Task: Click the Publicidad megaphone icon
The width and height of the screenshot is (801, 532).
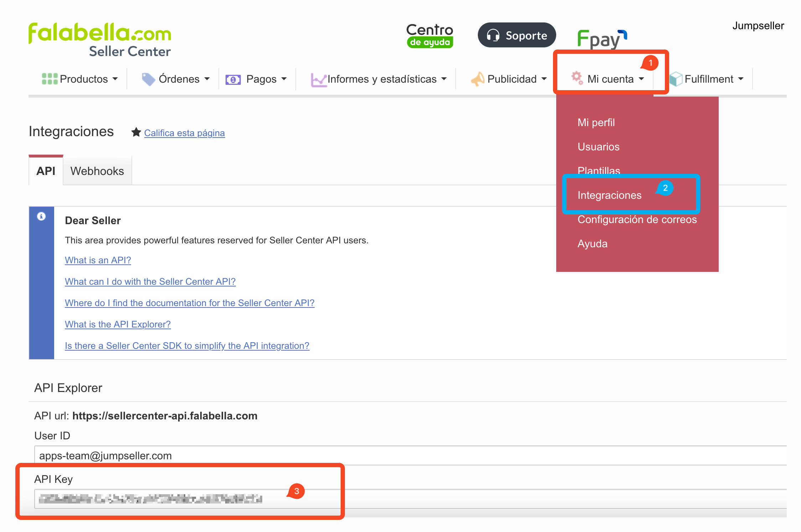Action: (477, 79)
